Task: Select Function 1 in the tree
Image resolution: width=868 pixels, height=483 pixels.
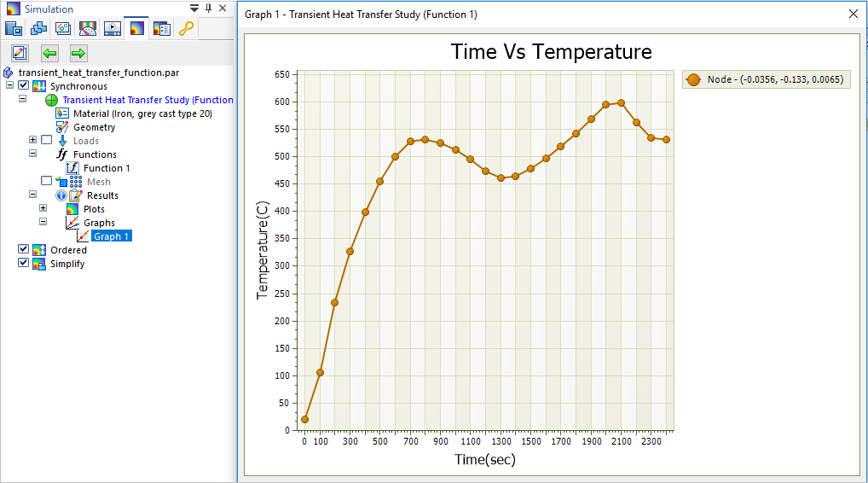Action: 106,168
